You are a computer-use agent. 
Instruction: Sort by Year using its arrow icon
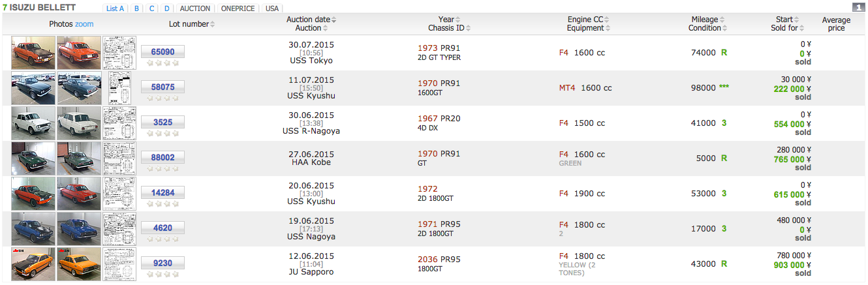pyautogui.click(x=457, y=20)
